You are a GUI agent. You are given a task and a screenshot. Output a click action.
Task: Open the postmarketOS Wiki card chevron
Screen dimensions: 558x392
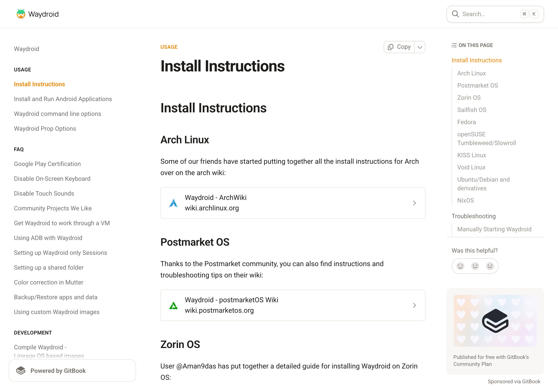tap(414, 305)
